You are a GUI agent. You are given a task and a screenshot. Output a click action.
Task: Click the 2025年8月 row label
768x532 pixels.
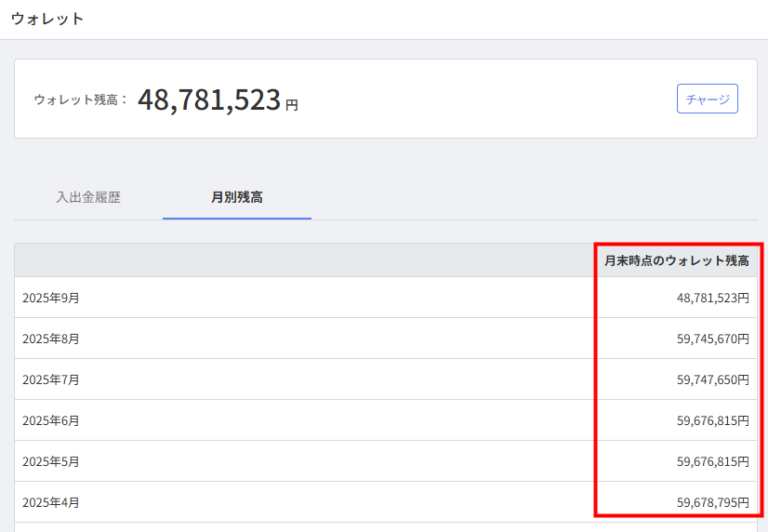[51, 339]
